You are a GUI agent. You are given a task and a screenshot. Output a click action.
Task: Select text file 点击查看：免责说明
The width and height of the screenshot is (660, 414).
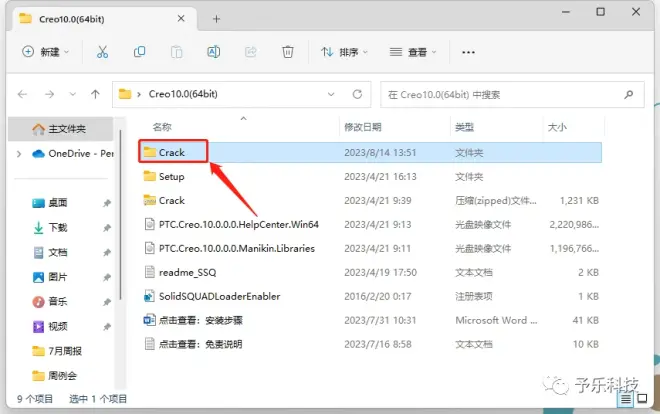tap(370, 345)
